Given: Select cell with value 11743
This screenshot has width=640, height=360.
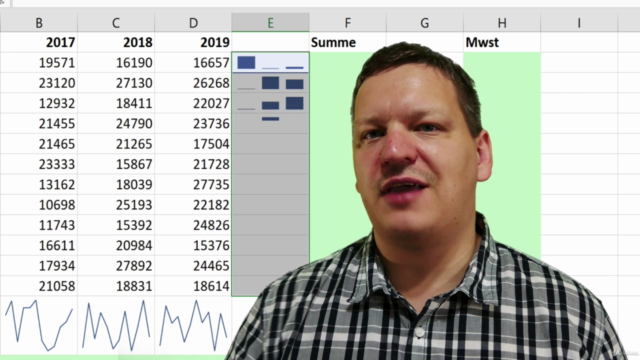Looking at the screenshot, I should tap(39, 225).
